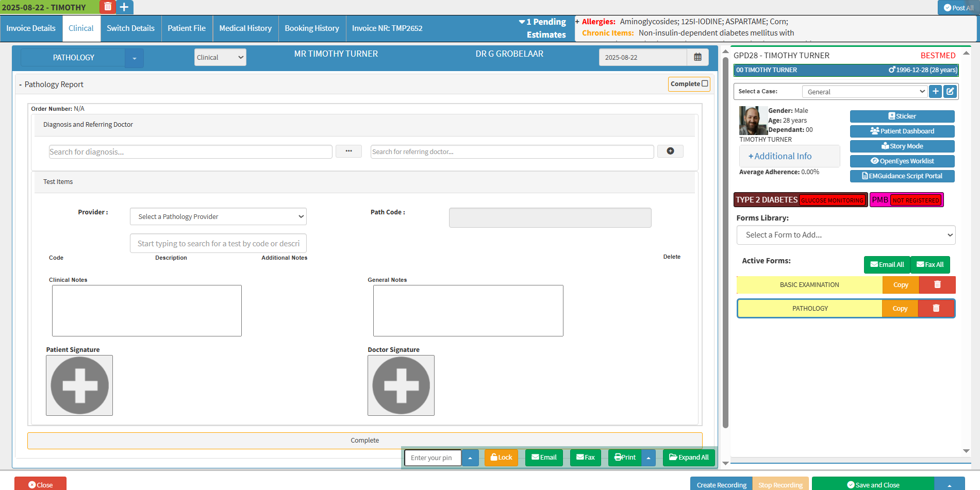Click the Patient Dashboard button
Image resolution: width=980 pixels, height=490 pixels.
[902, 131]
